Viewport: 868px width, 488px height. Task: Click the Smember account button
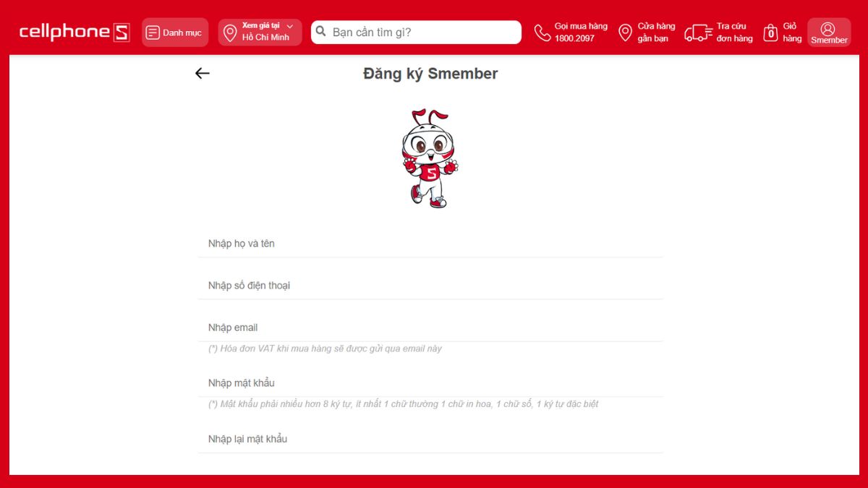(829, 33)
